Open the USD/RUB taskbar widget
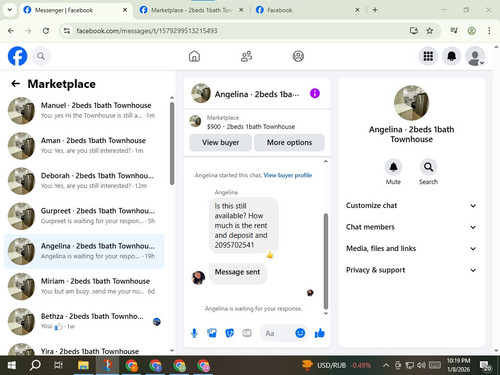Image resolution: width=500 pixels, height=375 pixels. click(x=337, y=365)
